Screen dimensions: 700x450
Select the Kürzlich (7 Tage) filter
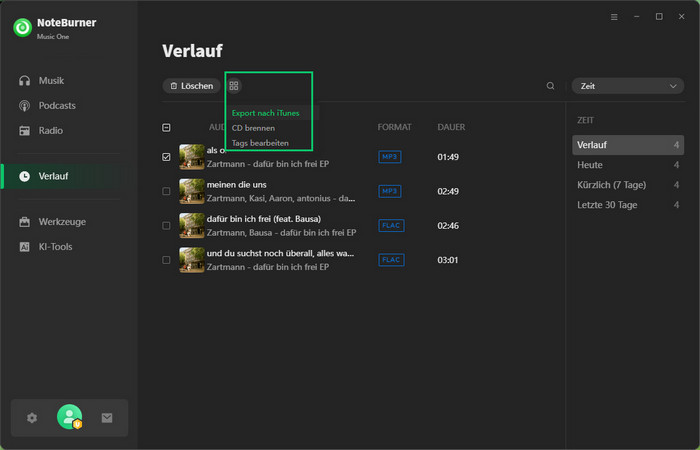click(x=628, y=185)
